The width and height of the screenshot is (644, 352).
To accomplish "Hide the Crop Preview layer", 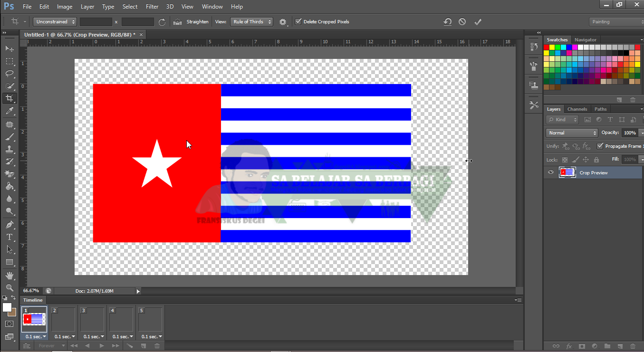I will click(x=551, y=172).
